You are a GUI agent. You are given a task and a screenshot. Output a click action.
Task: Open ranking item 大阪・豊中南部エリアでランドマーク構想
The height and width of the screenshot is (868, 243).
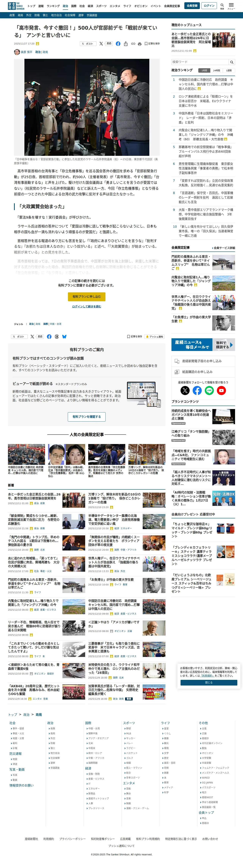tap(206, 214)
